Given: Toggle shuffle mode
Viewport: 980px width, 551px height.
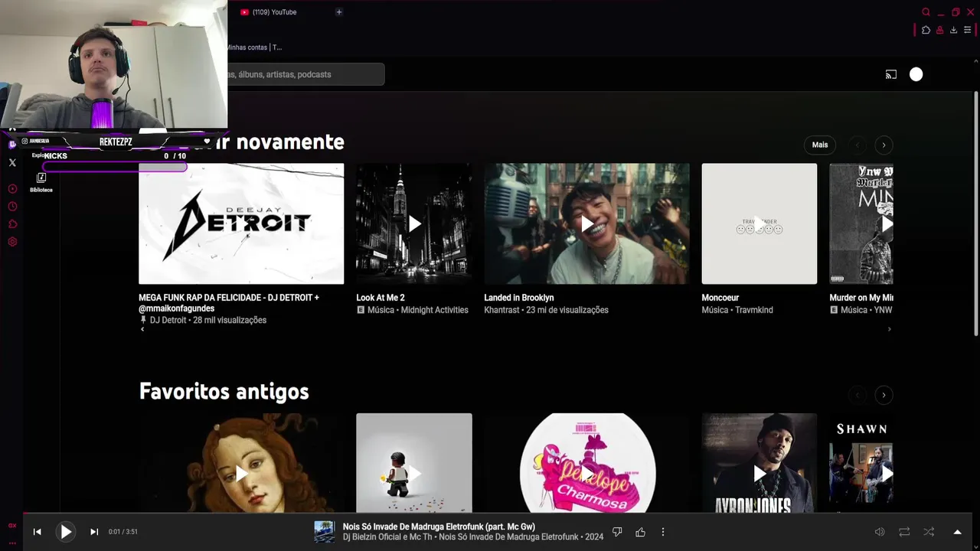Looking at the screenshot, I should tap(929, 532).
